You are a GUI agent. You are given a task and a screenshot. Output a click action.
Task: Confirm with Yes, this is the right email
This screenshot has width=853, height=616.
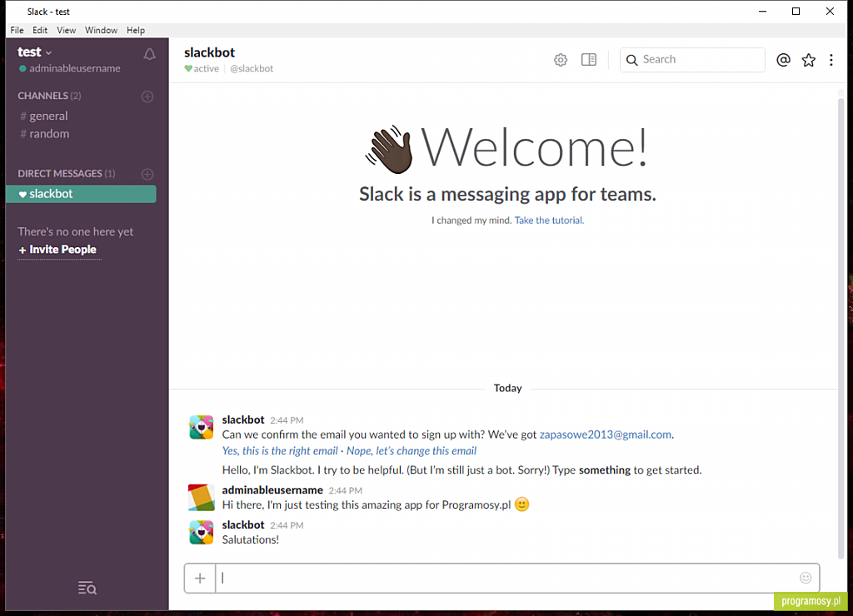pyautogui.click(x=280, y=450)
